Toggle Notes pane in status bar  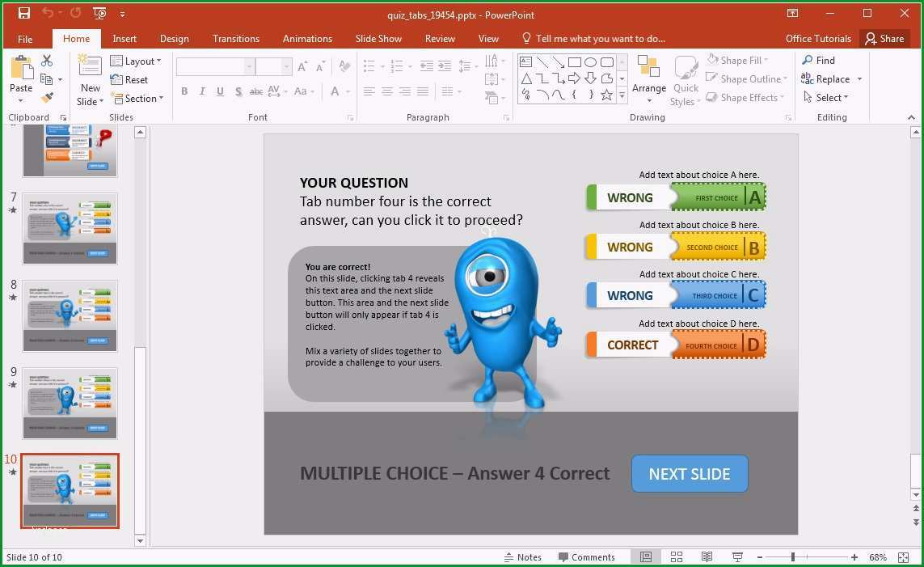click(523, 557)
